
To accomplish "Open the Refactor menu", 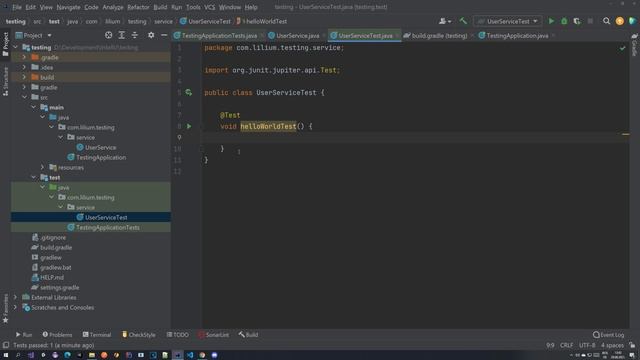I will click(138, 7).
